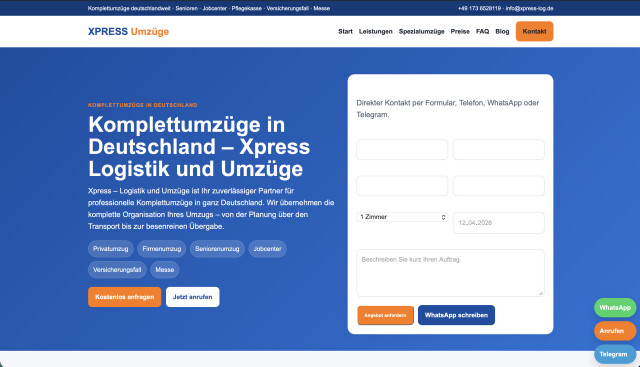
Task: Click the WhatsApp schreiben button
Action: [x=456, y=315]
